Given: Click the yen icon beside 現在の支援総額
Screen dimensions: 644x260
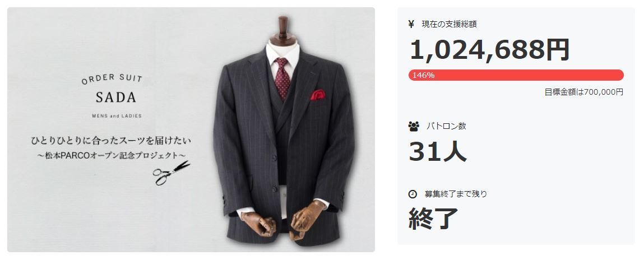Looking at the screenshot, I should [x=411, y=24].
